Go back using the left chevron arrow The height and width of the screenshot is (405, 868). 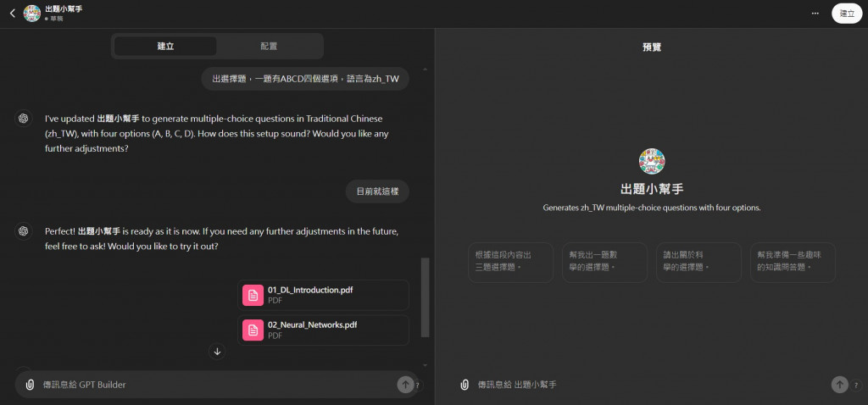(13, 14)
